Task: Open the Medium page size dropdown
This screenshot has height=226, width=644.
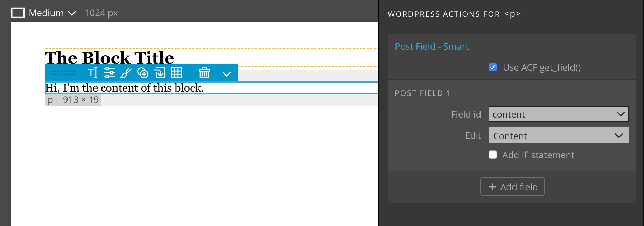Action: (52, 13)
